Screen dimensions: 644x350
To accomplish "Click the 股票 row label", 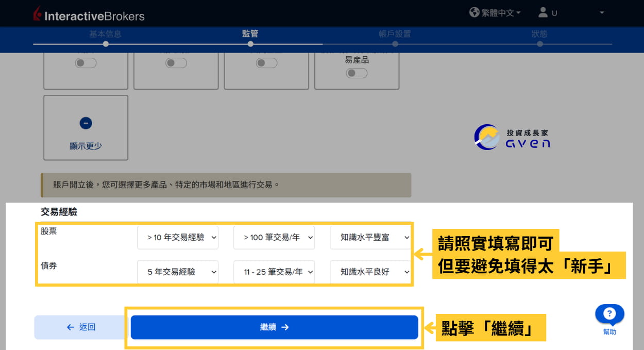I will [49, 231].
